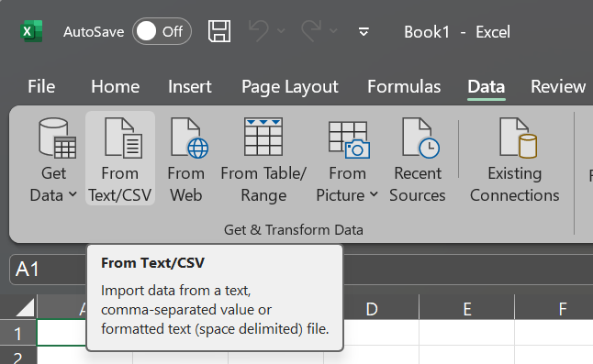Click the Get Data database icon
This screenshot has width=593, height=364.
coord(58,138)
